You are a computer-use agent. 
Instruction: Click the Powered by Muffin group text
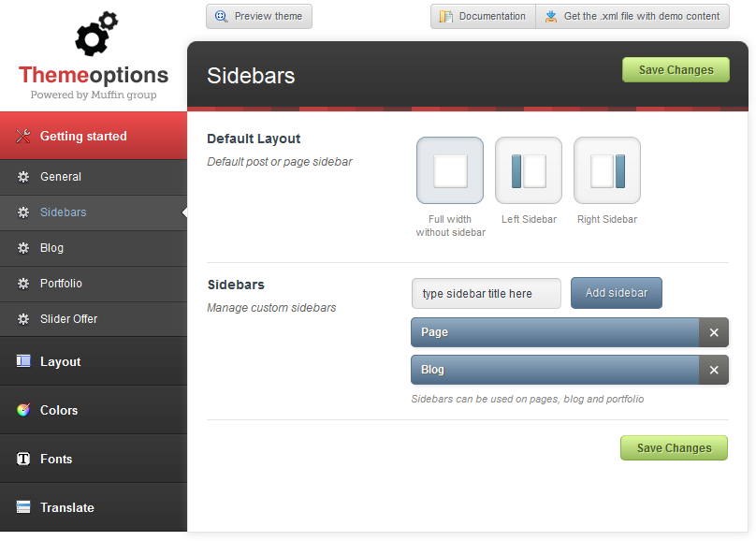click(94, 95)
